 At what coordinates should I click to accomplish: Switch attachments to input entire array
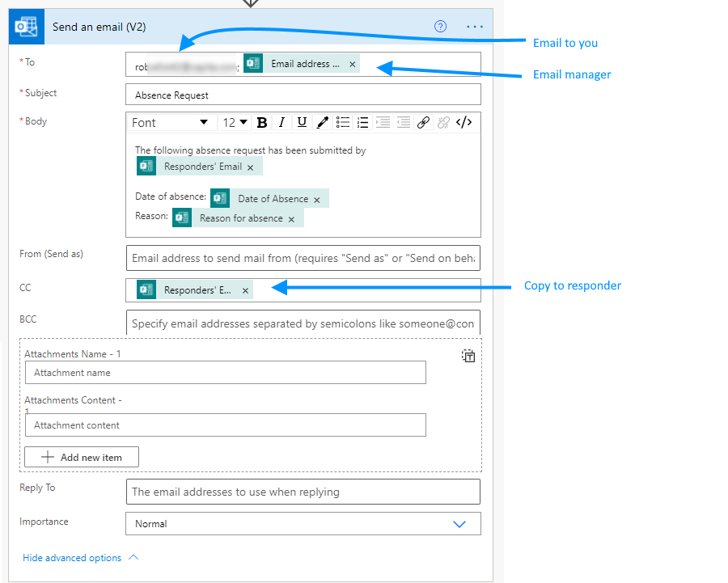[468, 356]
